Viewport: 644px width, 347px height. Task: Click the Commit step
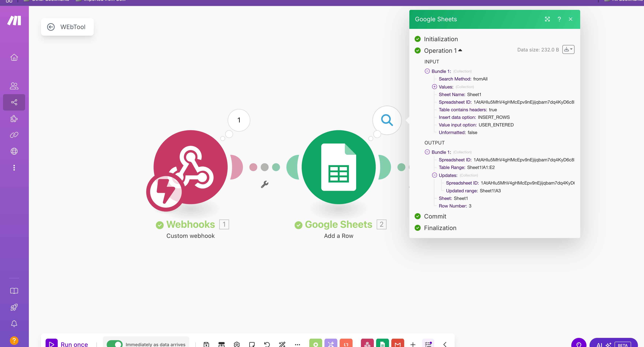click(435, 216)
